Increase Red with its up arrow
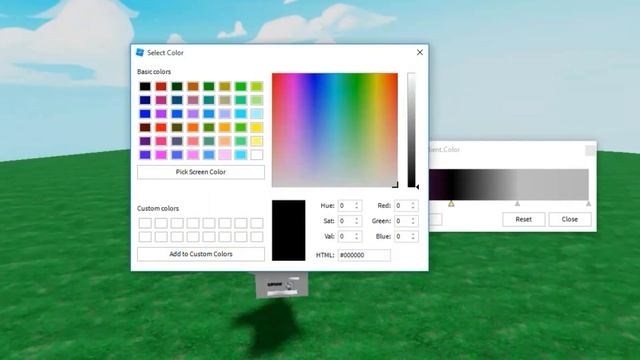This screenshot has height=360, width=640. point(413,203)
